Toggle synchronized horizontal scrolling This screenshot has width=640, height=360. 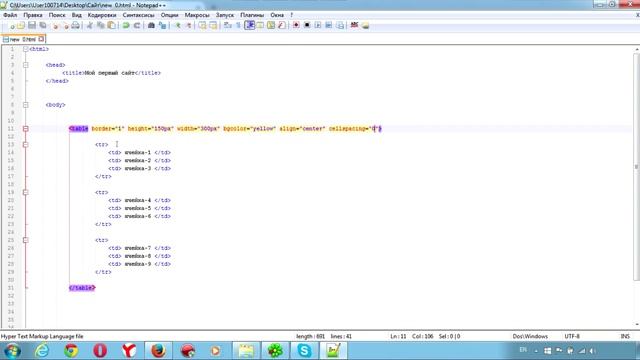[213, 26]
